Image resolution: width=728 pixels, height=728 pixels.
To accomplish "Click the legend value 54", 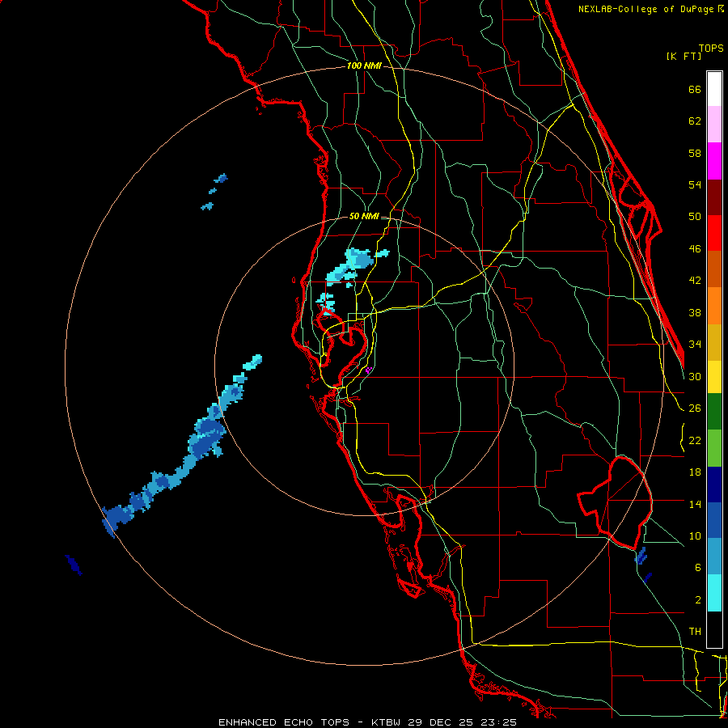I will pyautogui.click(x=695, y=184).
